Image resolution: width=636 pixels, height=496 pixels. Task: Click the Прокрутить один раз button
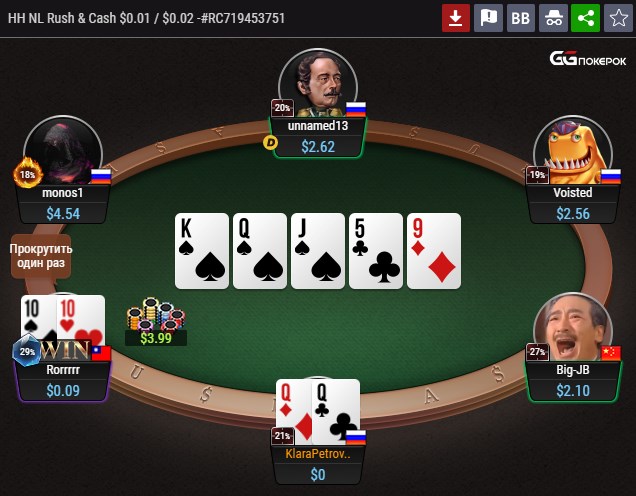click(x=41, y=256)
